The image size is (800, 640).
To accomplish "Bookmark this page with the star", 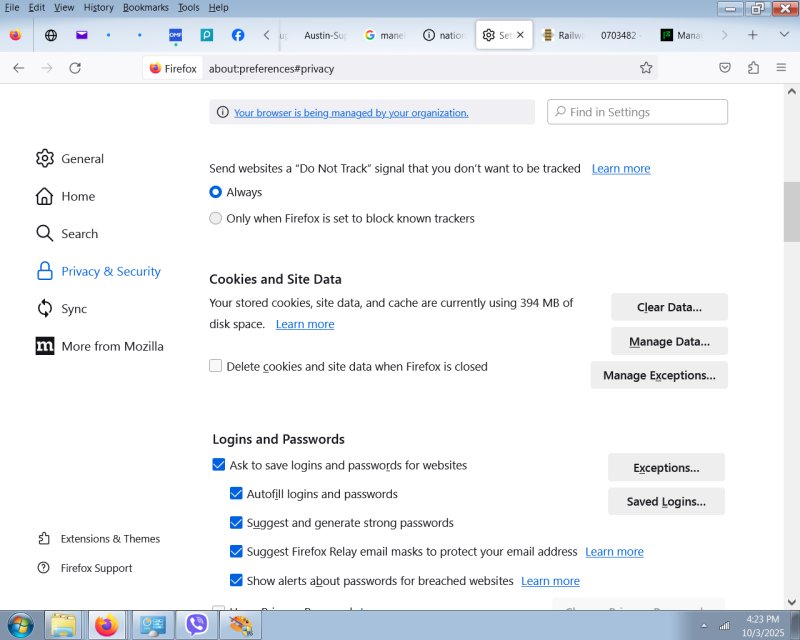I will click(646, 68).
